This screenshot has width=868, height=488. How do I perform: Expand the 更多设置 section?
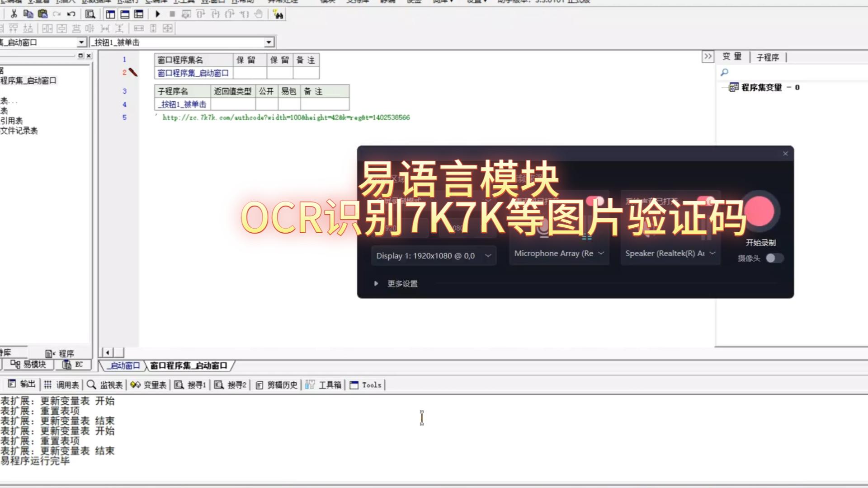click(401, 283)
